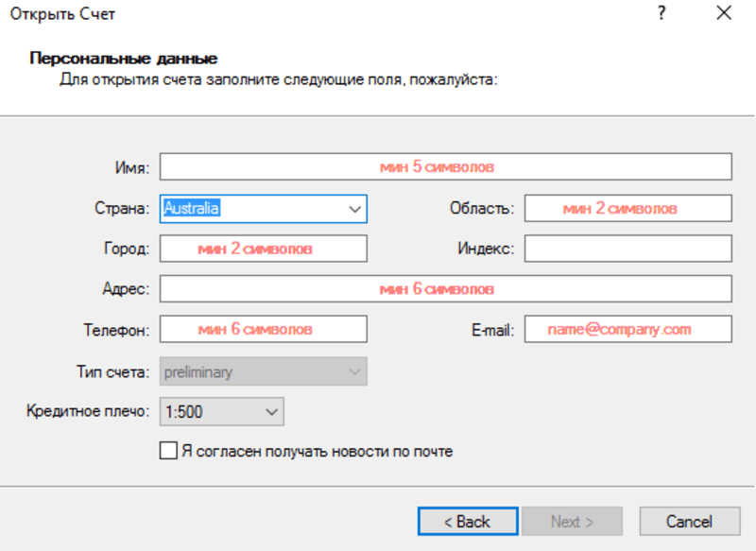Viewport: 756px width, 551px height.
Task: Click the E-mail input field
Action: pos(627,329)
